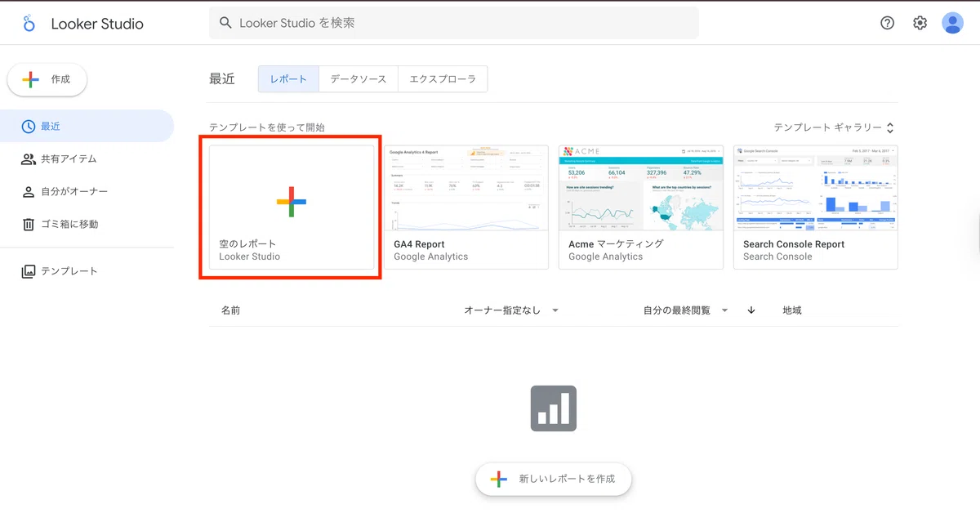This screenshot has height=531, width=980.
Task: Open the settings gear icon
Action: [x=920, y=23]
